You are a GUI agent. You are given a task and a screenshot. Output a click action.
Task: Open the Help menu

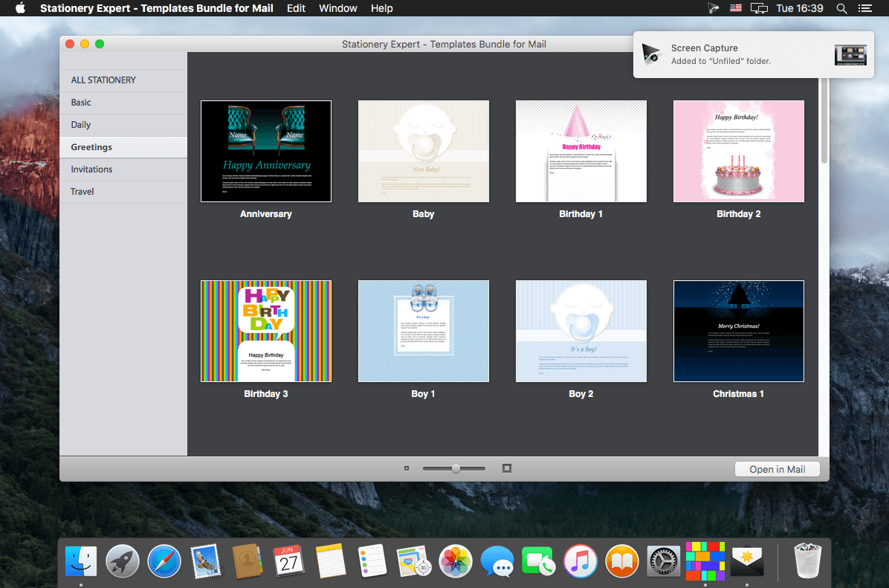(x=381, y=8)
